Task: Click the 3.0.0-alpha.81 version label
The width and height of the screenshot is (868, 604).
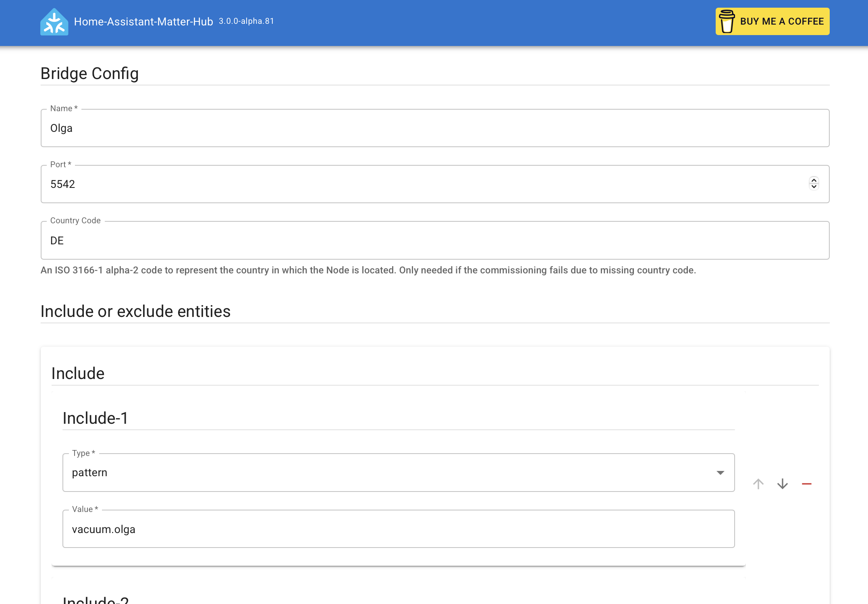Action: point(246,21)
